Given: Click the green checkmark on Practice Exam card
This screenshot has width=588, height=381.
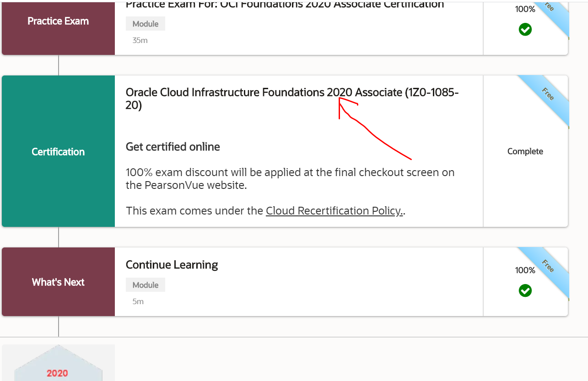Looking at the screenshot, I should click(x=525, y=30).
